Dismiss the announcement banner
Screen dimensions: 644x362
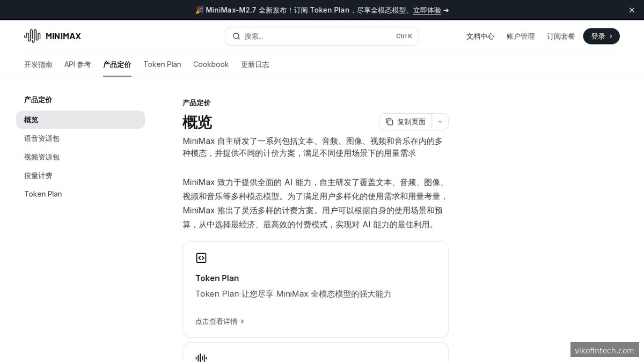(x=632, y=10)
